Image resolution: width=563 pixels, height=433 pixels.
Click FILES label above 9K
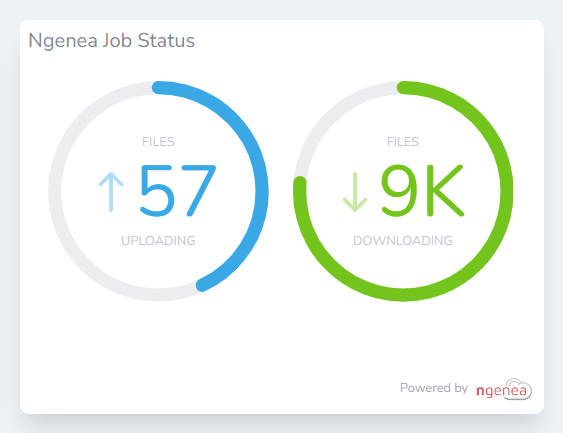pos(403,142)
